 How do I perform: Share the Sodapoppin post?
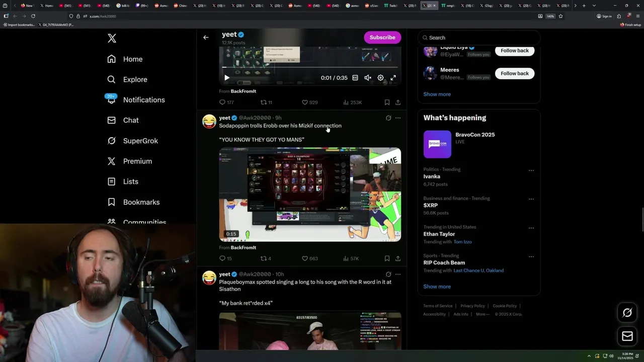click(397, 258)
